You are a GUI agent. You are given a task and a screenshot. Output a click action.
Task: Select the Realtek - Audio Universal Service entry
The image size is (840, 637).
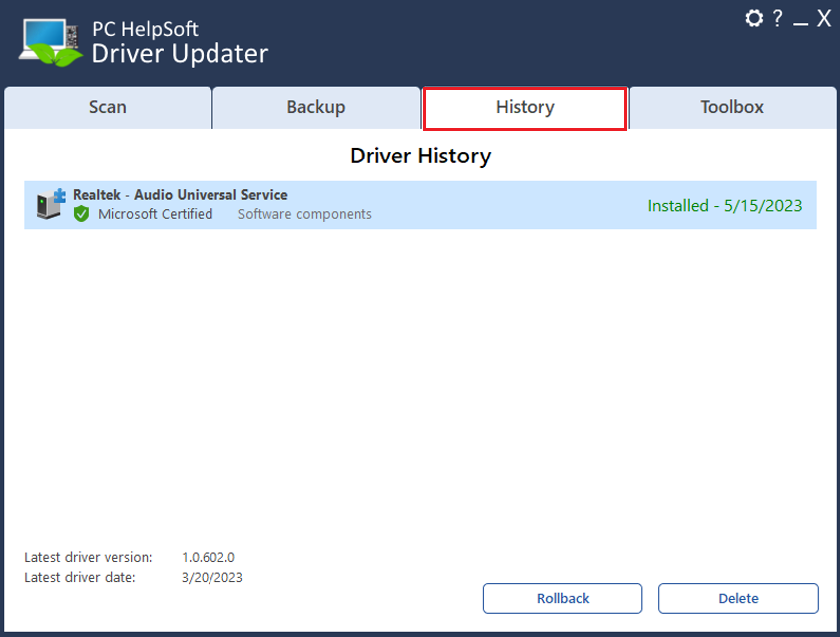(420, 205)
